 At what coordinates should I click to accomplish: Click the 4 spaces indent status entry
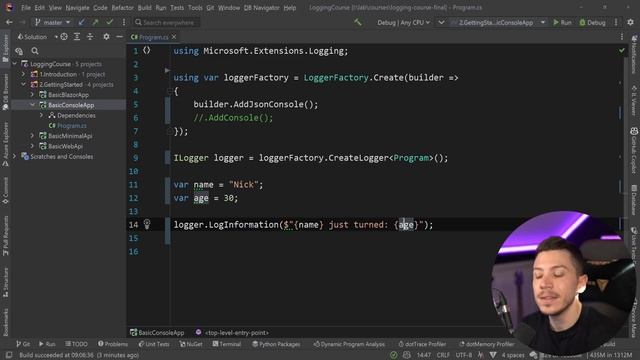(513, 355)
